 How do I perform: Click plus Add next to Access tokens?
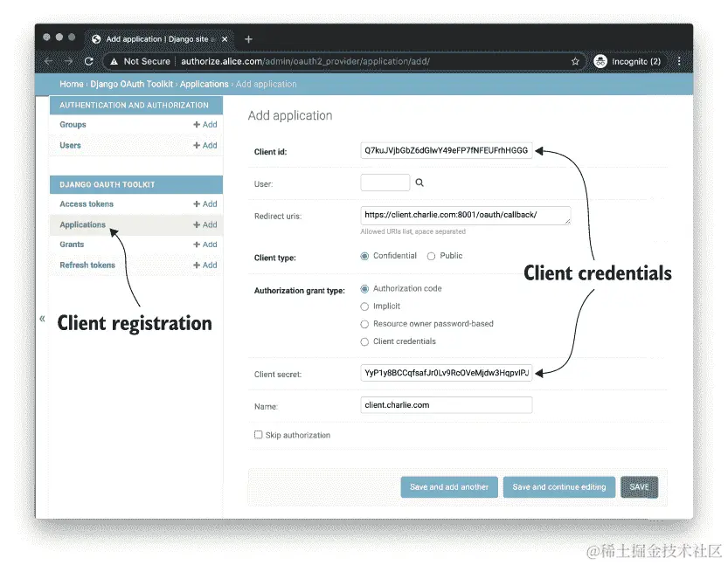point(205,203)
